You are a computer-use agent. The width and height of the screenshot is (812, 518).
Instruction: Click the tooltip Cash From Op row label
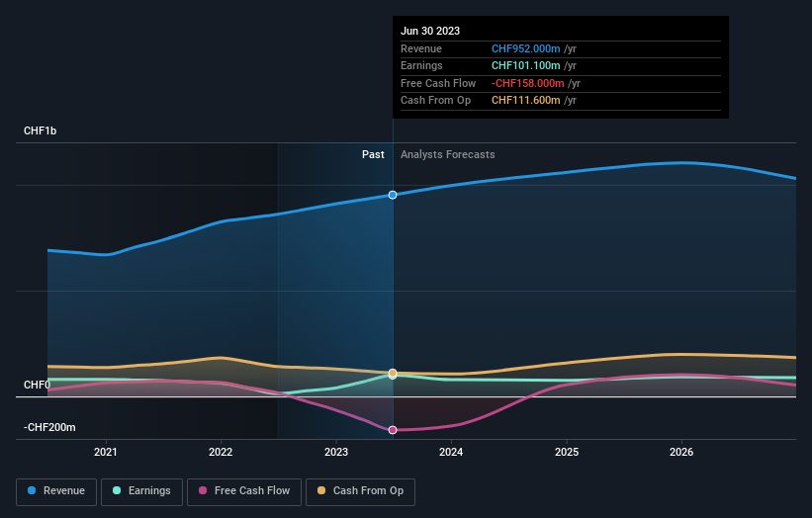(435, 101)
